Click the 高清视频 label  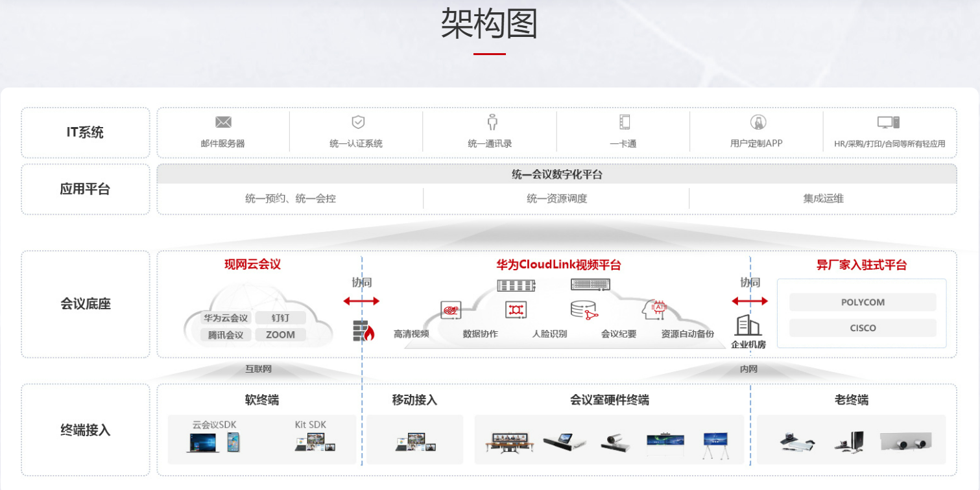pos(411,334)
